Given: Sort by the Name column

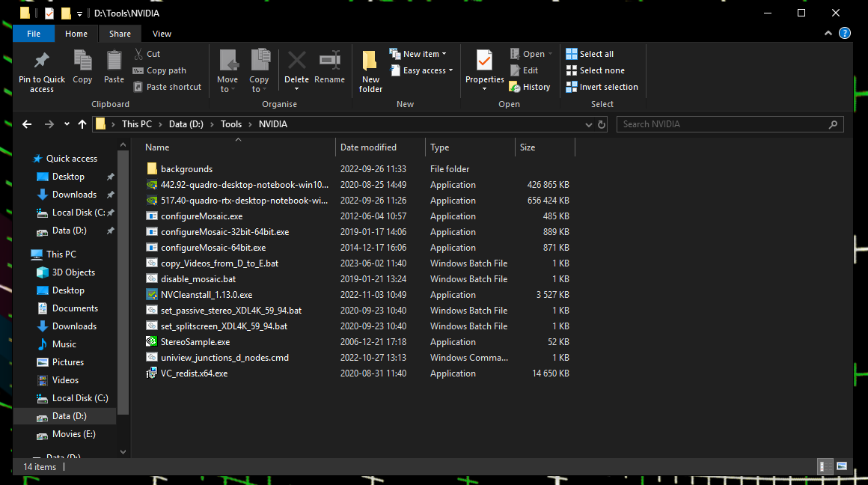Looking at the screenshot, I should click(x=238, y=147).
